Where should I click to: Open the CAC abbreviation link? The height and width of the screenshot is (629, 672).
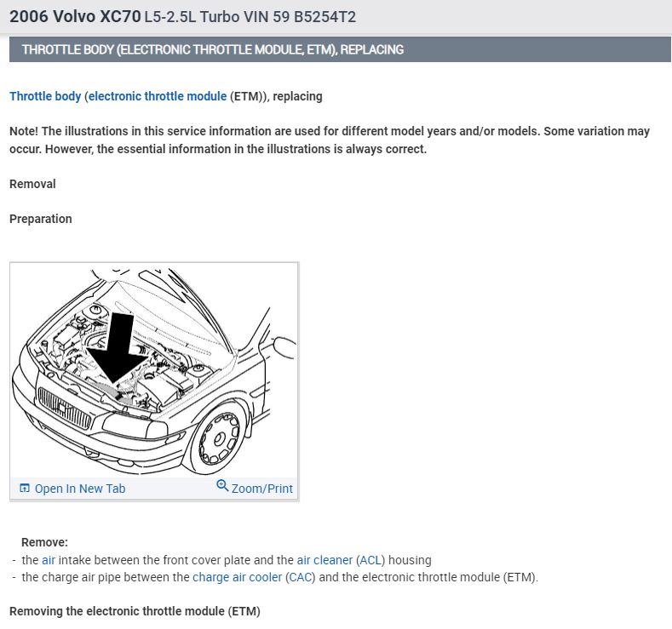(x=300, y=577)
